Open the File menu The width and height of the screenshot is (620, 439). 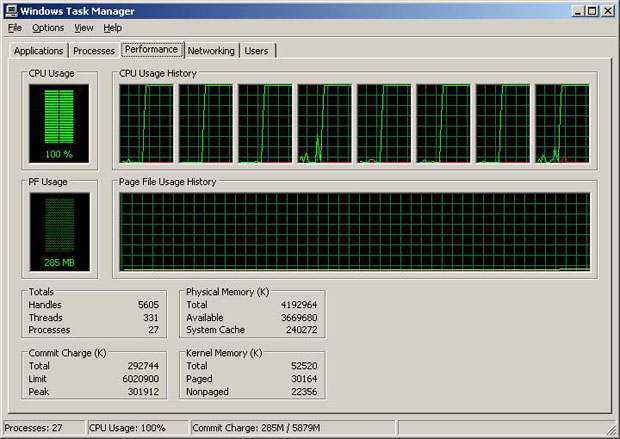pyautogui.click(x=15, y=28)
